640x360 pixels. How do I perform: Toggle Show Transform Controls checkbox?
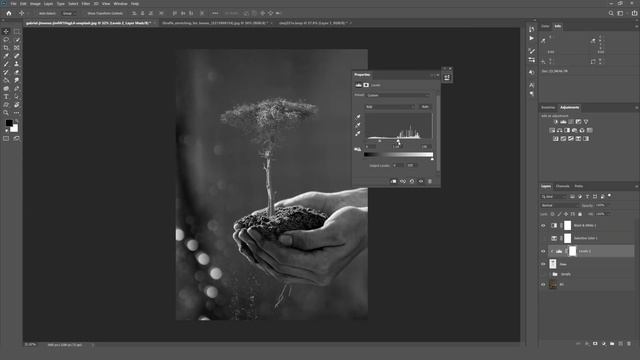pyautogui.click(x=84, y=13)
